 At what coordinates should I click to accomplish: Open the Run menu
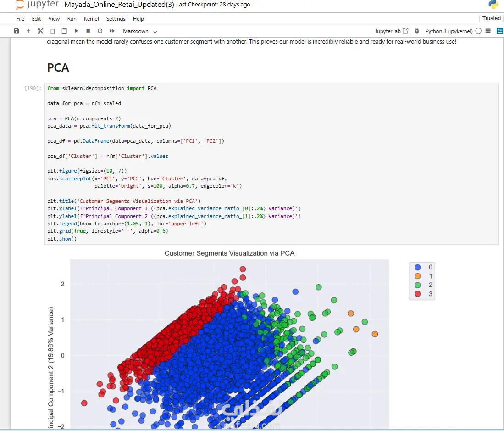(72, 19)
